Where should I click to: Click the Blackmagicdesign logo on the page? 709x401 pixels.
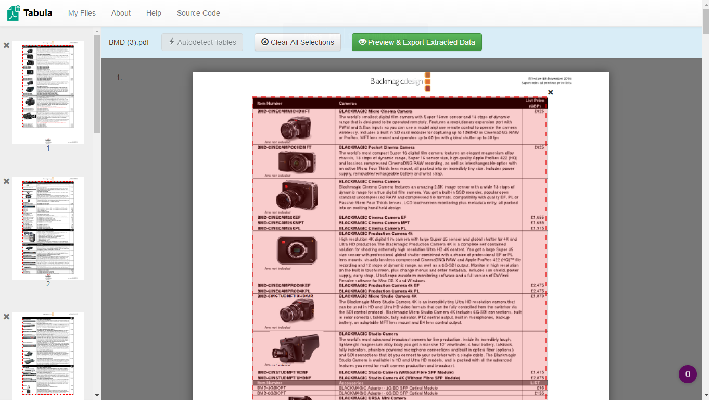pyautogui.click(x=400, y=81)
